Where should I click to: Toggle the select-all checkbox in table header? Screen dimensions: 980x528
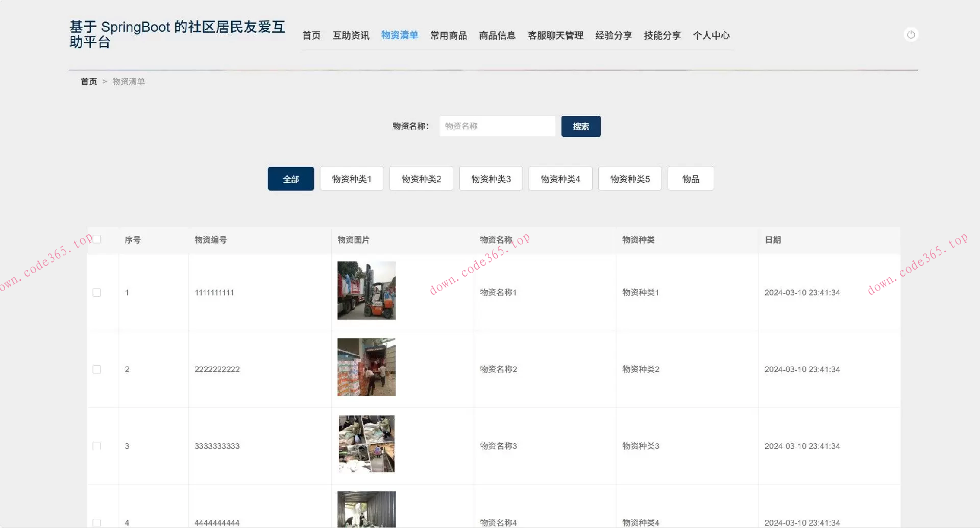point(96,238)
